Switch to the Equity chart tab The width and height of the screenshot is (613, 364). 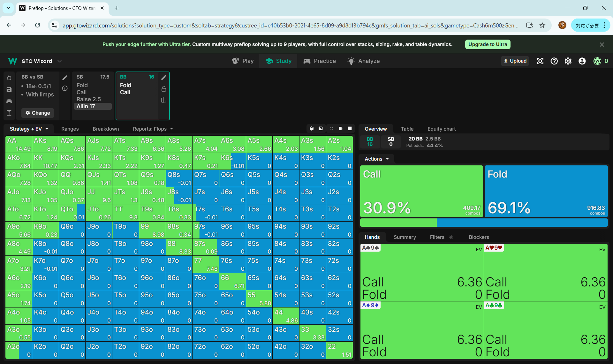(441, 129)
